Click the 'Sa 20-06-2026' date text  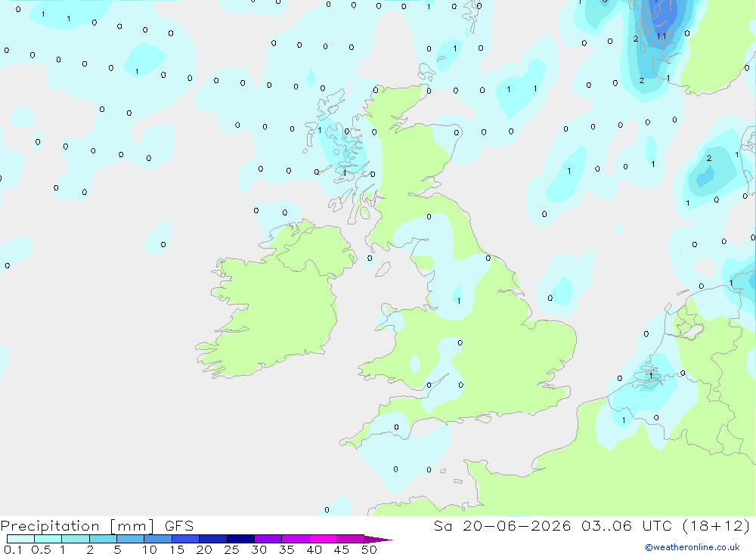tap(502, 526)
